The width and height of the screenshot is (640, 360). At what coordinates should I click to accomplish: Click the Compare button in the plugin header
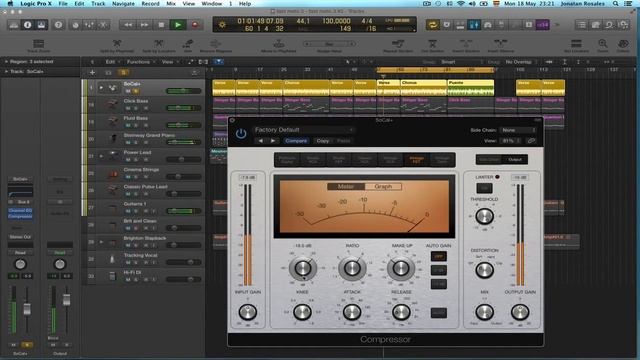click(296, 141)
